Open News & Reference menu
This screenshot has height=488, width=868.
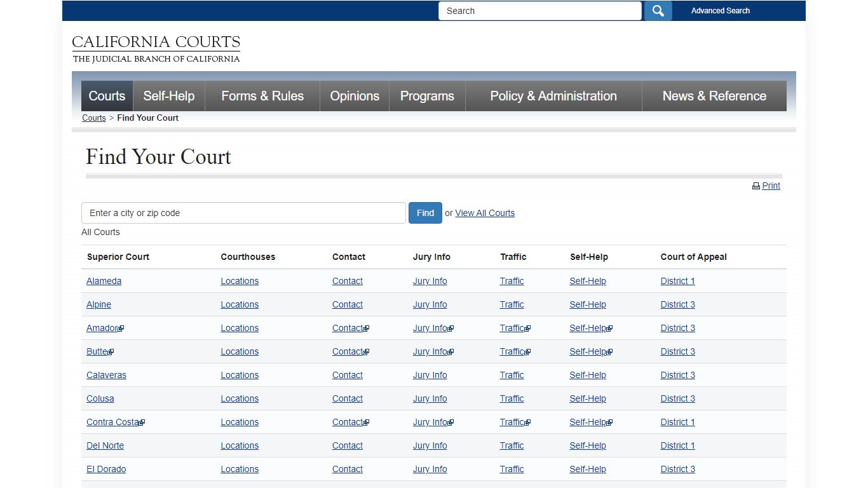[x=714, y=96]
